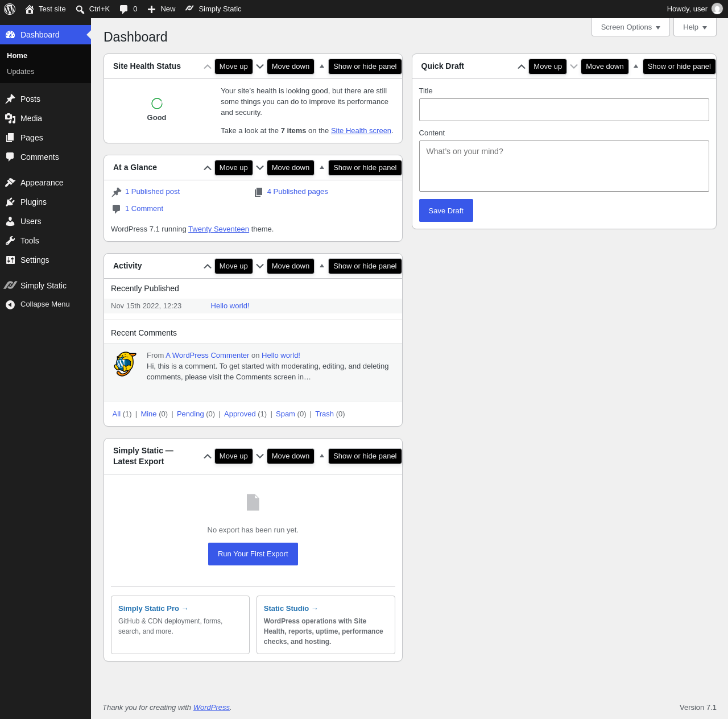Open the Twenty Seventeen theme link
This screenshot has height=719, width=728.
(218, 229)
